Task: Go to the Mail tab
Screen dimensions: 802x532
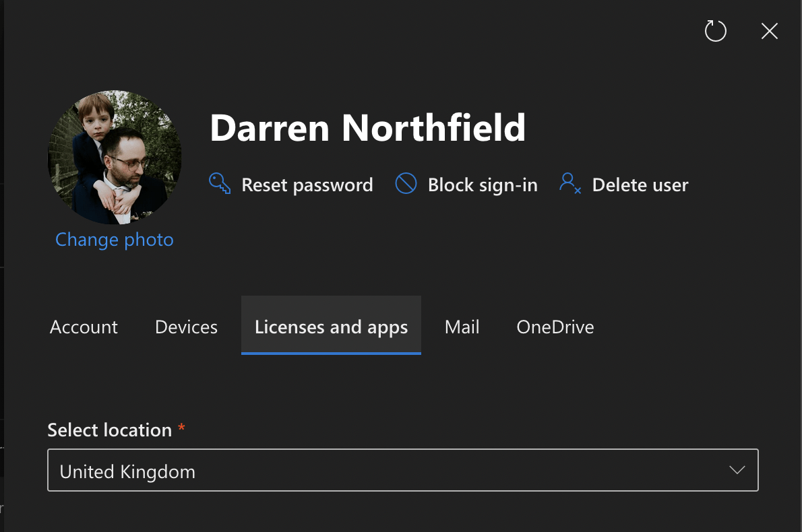Action: point(462,327)
